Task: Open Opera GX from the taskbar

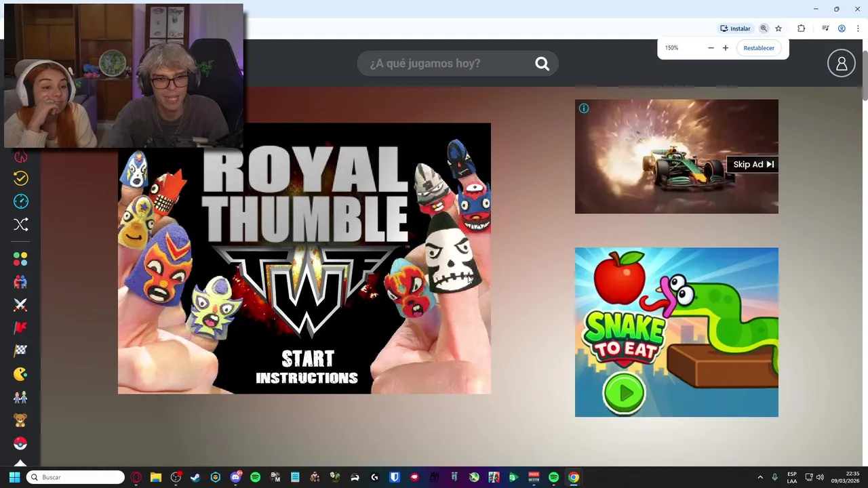Action: [x=136, y=477]
